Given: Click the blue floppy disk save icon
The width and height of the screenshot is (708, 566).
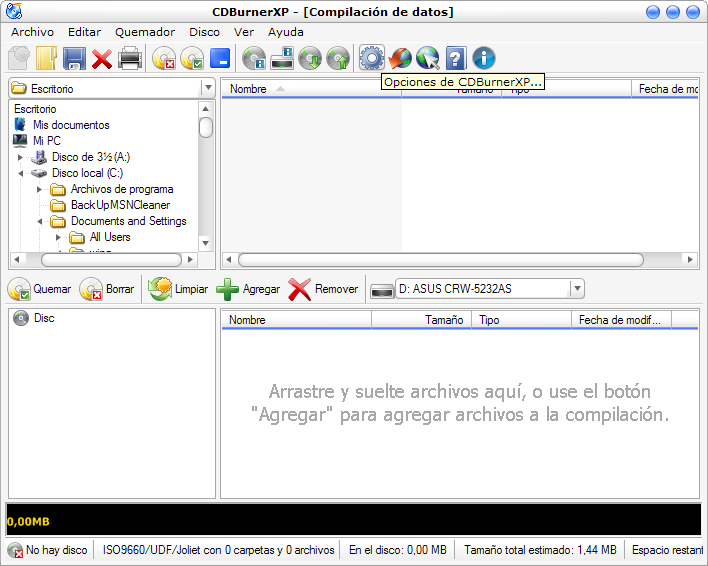Looking at the screenshot, I should (x=74, y=58).
